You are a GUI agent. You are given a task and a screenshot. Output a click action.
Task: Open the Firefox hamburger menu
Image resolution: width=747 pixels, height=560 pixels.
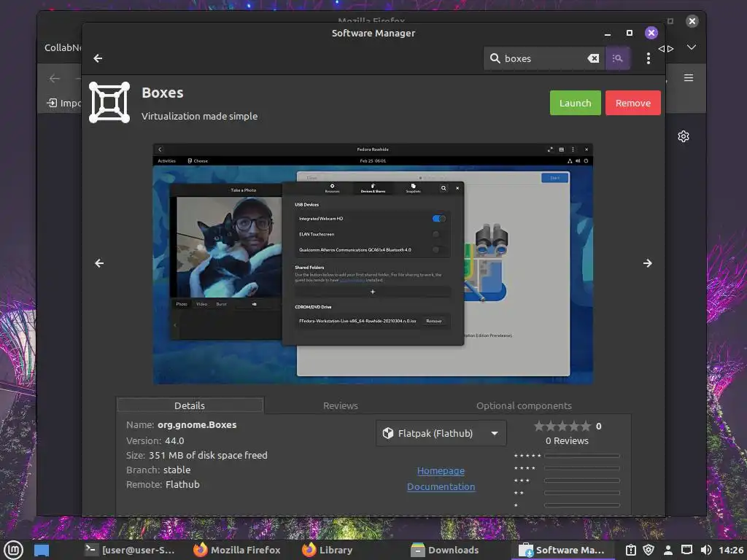tap(689, 77)
